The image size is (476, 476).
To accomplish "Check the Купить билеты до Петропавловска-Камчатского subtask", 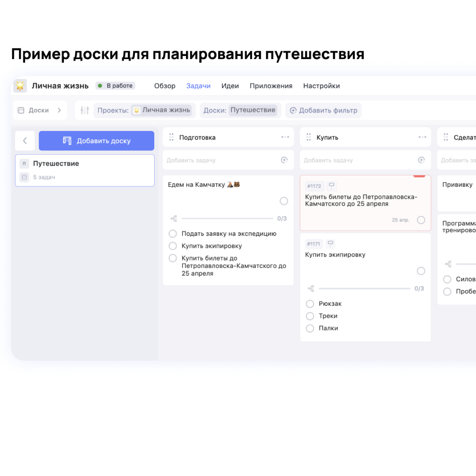I will pyautogui.click(x=173, y=258).
